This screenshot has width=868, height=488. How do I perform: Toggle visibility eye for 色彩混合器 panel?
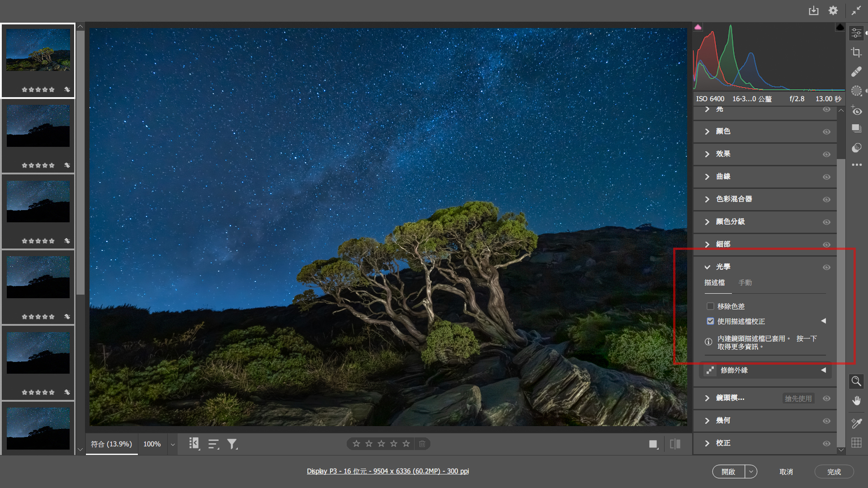pos(826,199)
